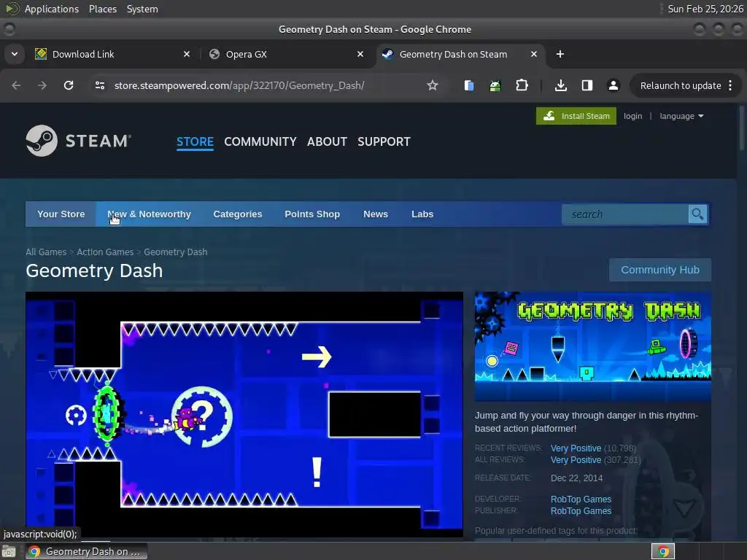
Task: Close the Geometry Dash on Steam tab
Action: 534,54
